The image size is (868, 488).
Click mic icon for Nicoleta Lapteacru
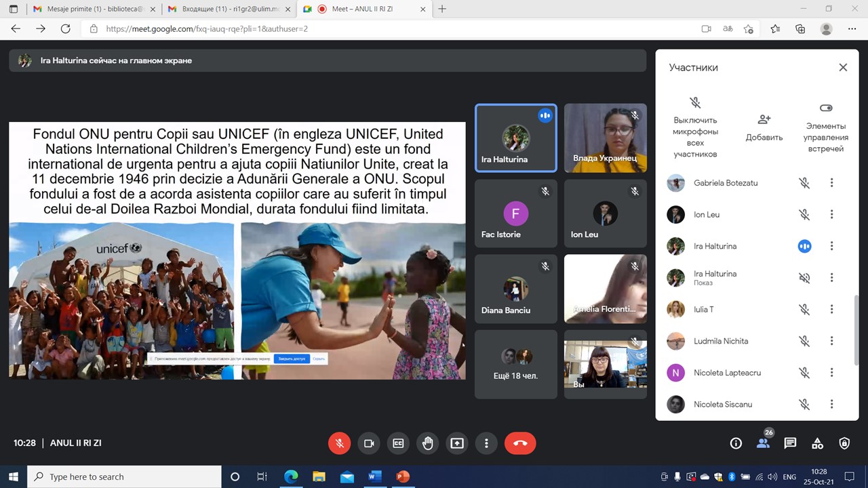(x=804, y=373)
